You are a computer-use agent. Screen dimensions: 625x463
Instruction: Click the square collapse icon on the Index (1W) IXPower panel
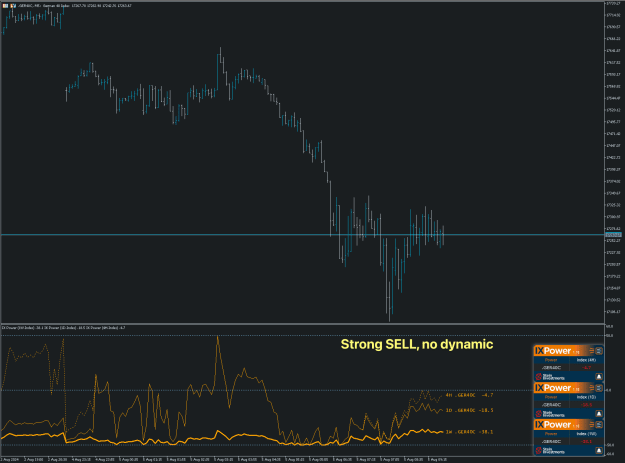599,424
